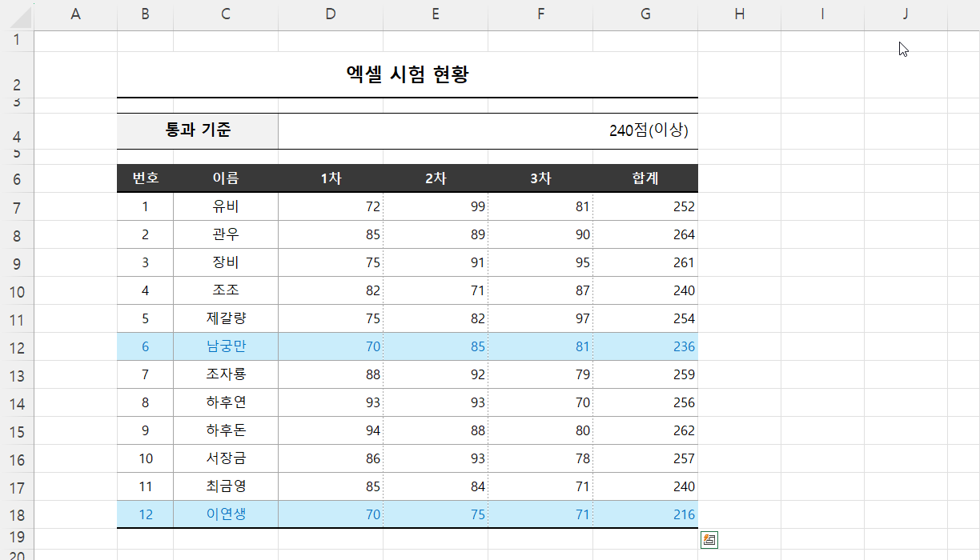Select column D header
Image resolution: width=980 pixels, height=560 pixels.
click(x=331, y=14)
